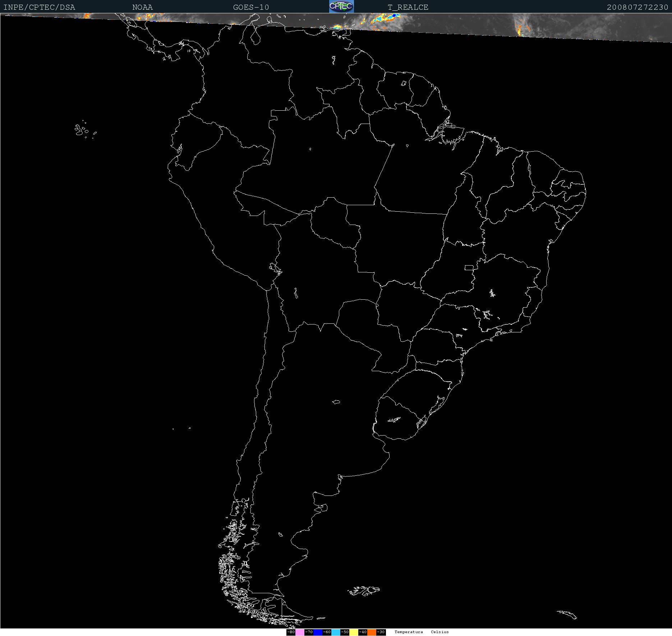Click the INPE/CPTEC/DSA header text
The width and height of the screenshot is (672, 636).
[39, 7]
